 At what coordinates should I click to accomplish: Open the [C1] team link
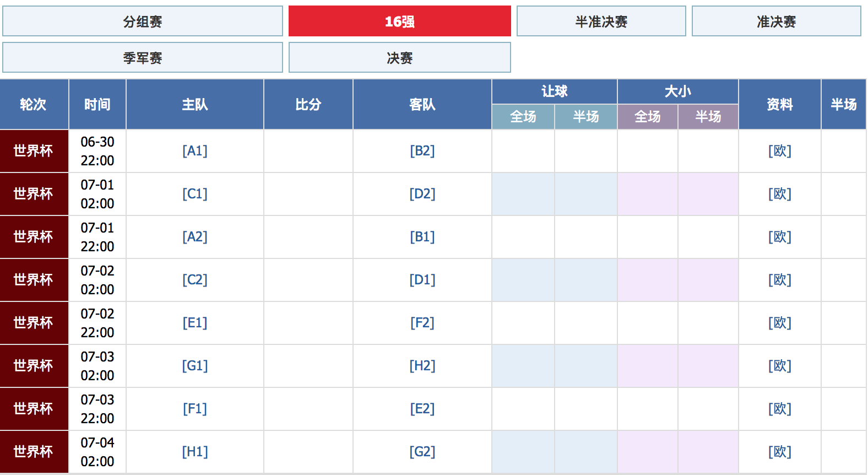[x=195, y=194]
